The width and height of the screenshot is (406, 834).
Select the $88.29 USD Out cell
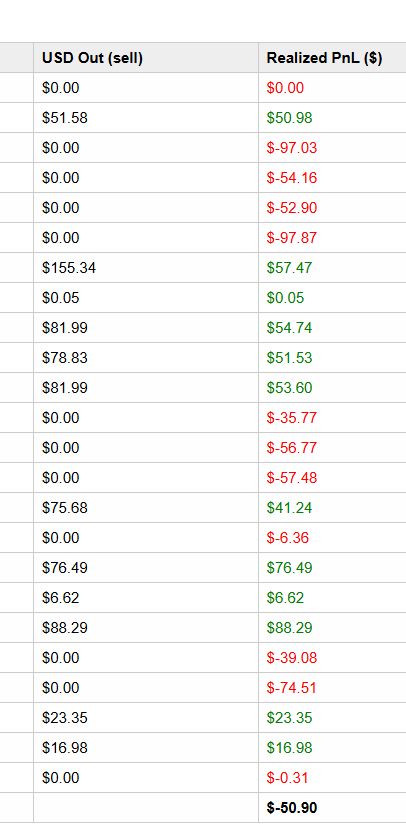click(146, 628)
